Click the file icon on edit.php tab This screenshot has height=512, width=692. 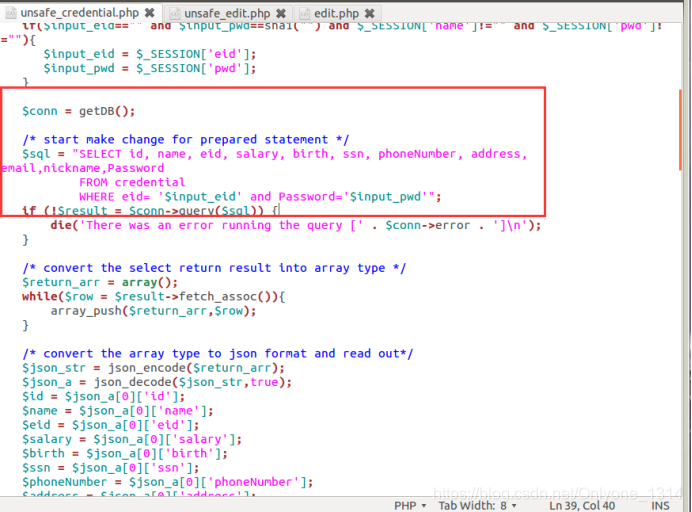coord(305,14)
